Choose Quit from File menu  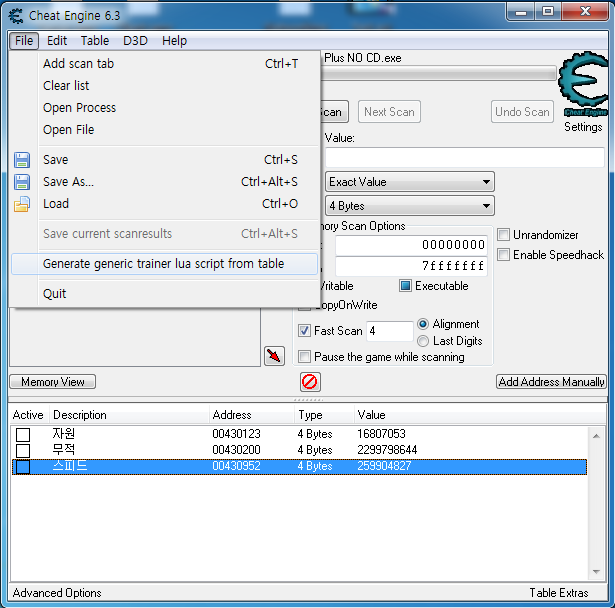coord(164,293)
